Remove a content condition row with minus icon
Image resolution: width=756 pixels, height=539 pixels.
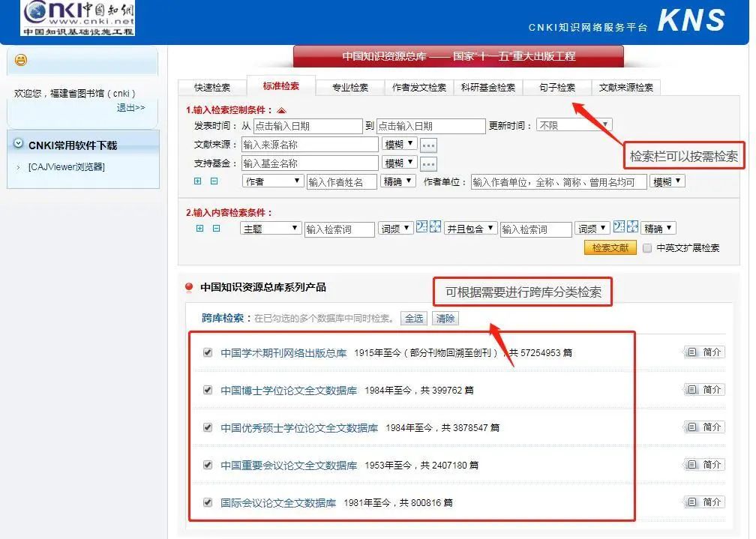[x=217, y=229]
